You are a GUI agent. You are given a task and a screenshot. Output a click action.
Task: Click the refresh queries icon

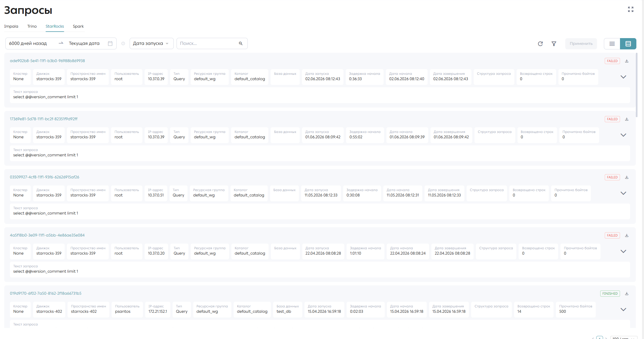pyautogui.click(x=540, y=44)
